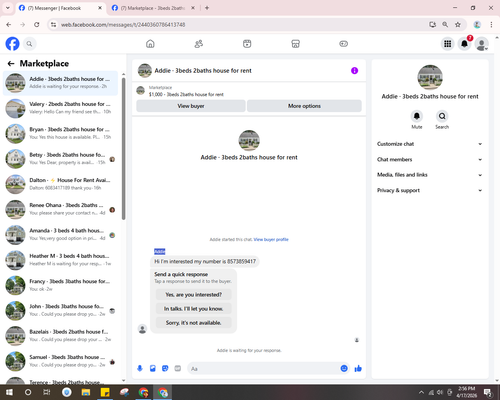The width and height of the screenshot is (500, 400).
Task: Click the large house avatar in right panel
Action: pos(430,77)
